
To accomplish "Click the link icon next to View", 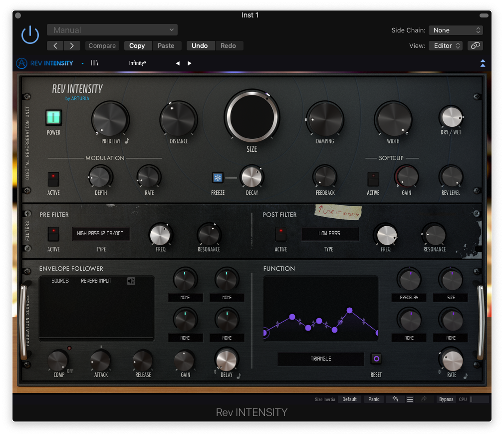I will pos(475,45).
